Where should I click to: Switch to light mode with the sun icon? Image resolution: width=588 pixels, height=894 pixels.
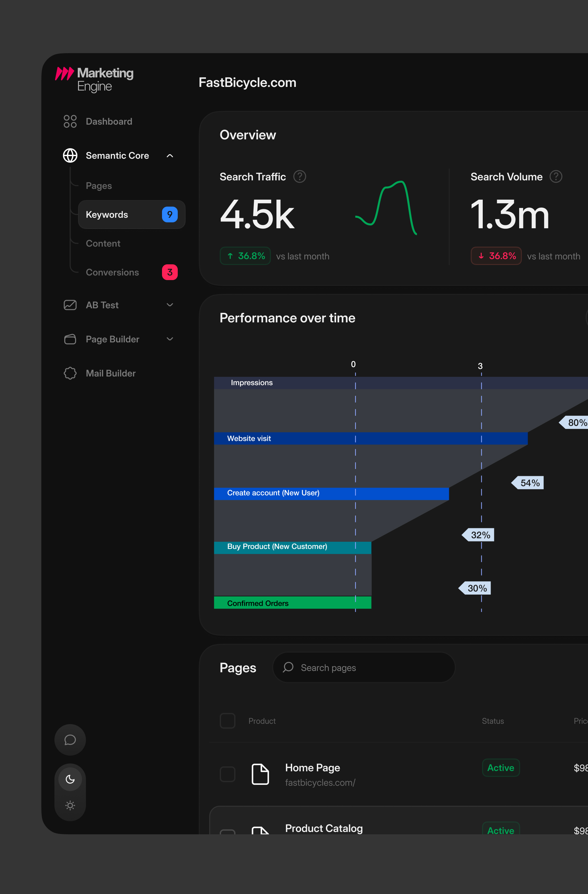pyautogui.click(x=70, y=805)
